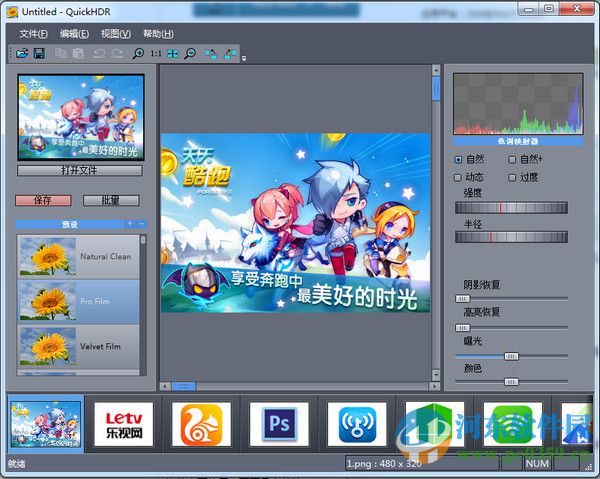Open the 编辑(E) menu
600x479 pixels.
click(x=74, y=34)
